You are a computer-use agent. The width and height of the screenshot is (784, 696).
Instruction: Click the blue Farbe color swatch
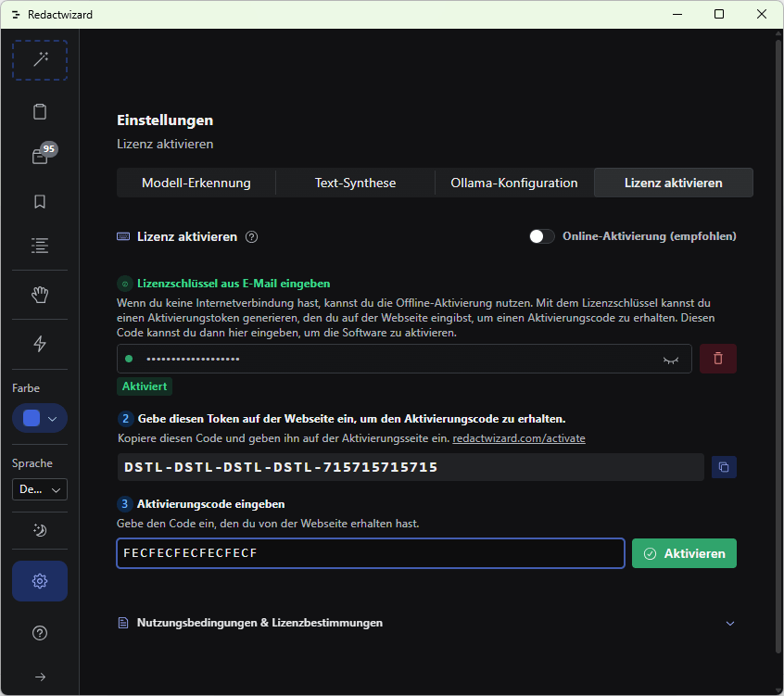(32, 418)
